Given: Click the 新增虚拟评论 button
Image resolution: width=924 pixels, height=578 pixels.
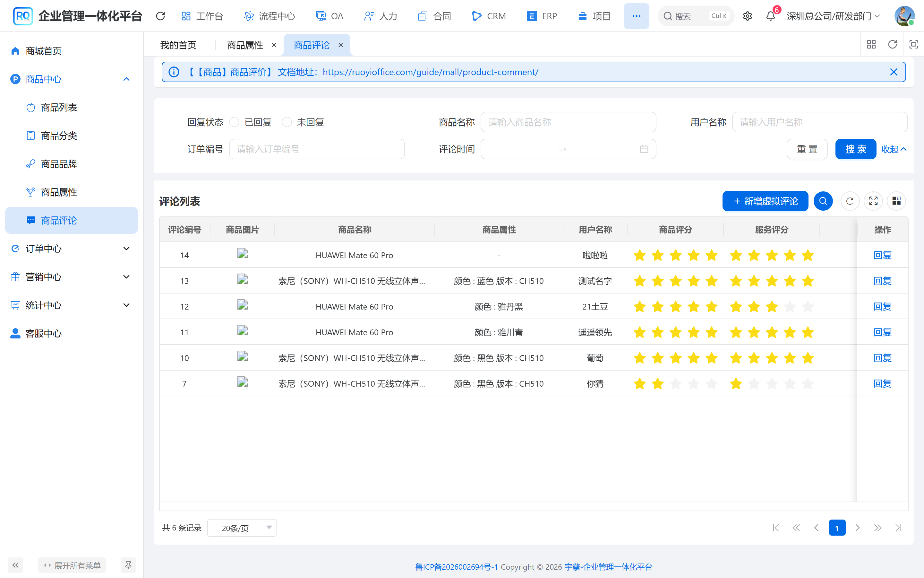Looking at the screenshot, I should tap(765, 201).
